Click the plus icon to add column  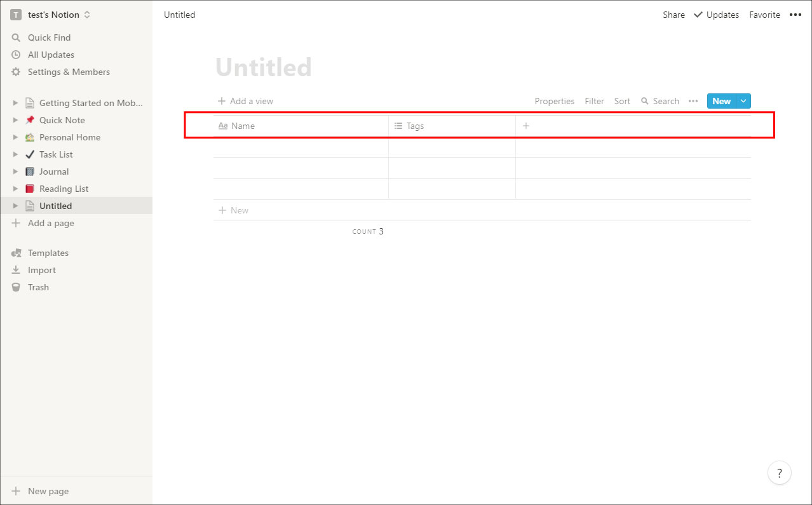click(x=525, y=126)
